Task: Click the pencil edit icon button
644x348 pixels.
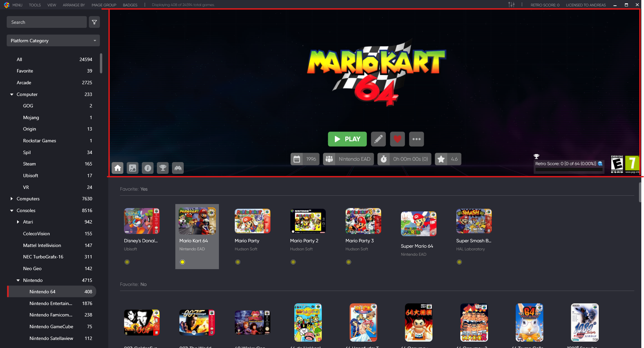Action: coord(378,139)
